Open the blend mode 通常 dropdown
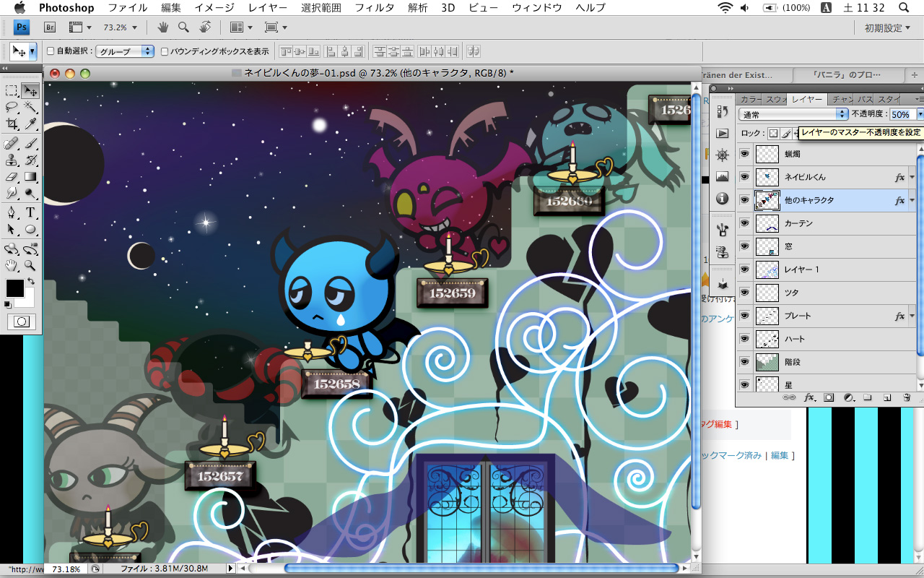 click(793, 114)
